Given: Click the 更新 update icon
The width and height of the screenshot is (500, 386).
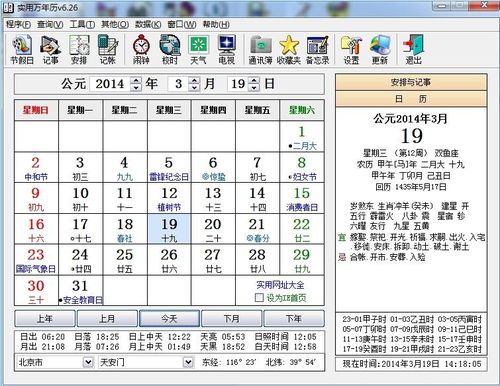Looking at the screenshot, I should [380, 49].
